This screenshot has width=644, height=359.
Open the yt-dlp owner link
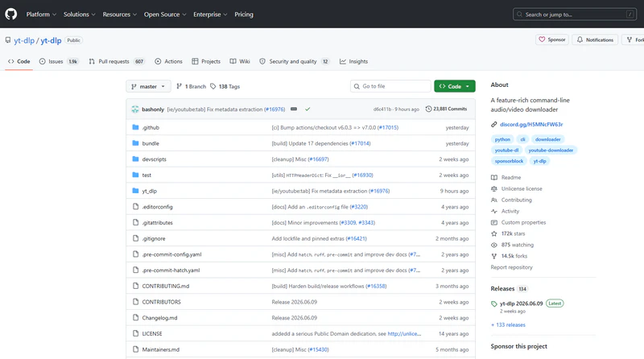click(24, 40)
